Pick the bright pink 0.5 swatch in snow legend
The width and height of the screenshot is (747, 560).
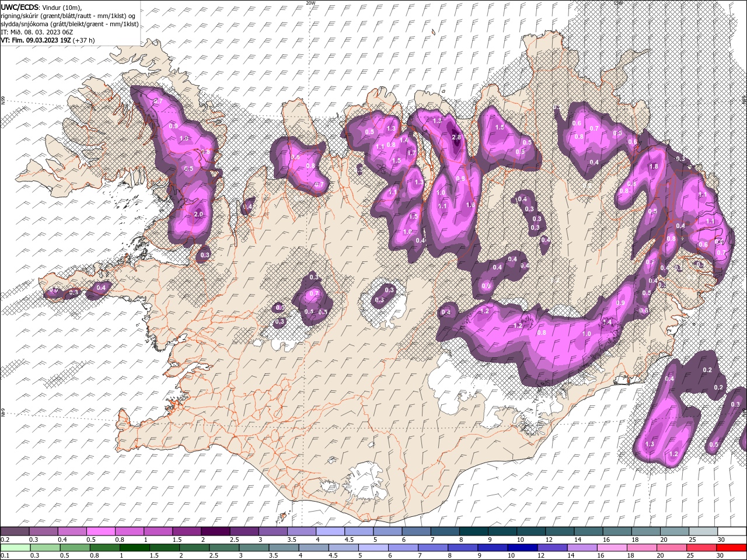100,531
